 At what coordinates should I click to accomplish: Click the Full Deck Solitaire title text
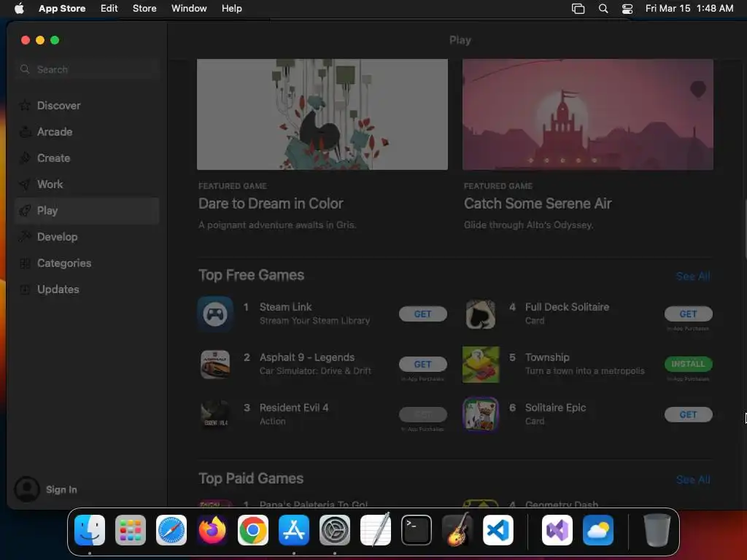point(567,307)
